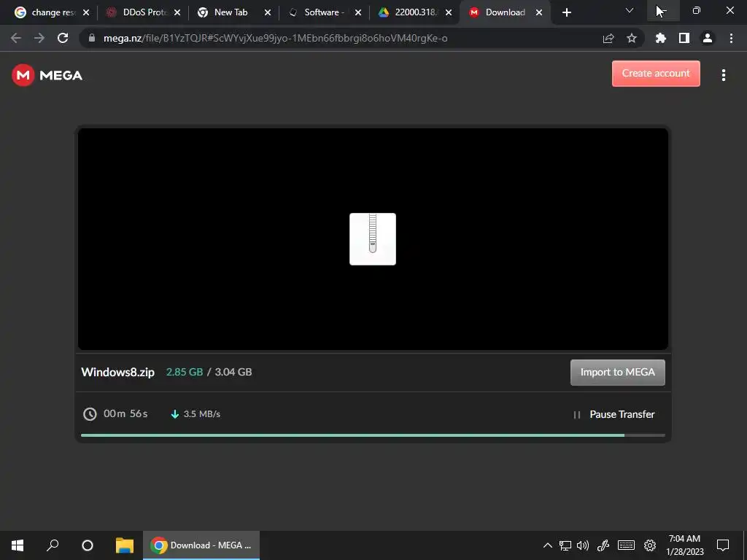Viewport: 747px width, 560px height.
Task: Click the Windows8.zip file name
Action: (117, 373)
